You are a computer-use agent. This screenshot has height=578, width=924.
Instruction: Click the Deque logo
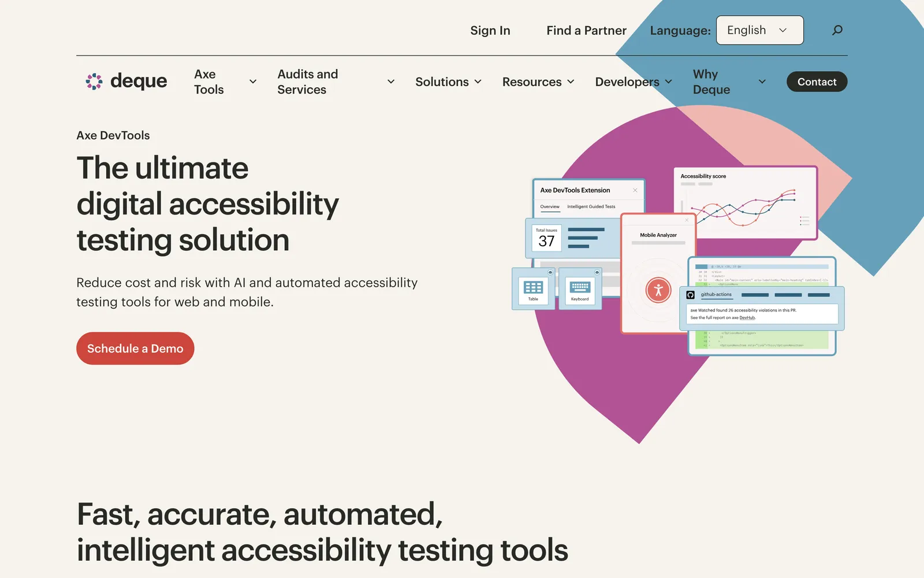(x=126, y=81)
